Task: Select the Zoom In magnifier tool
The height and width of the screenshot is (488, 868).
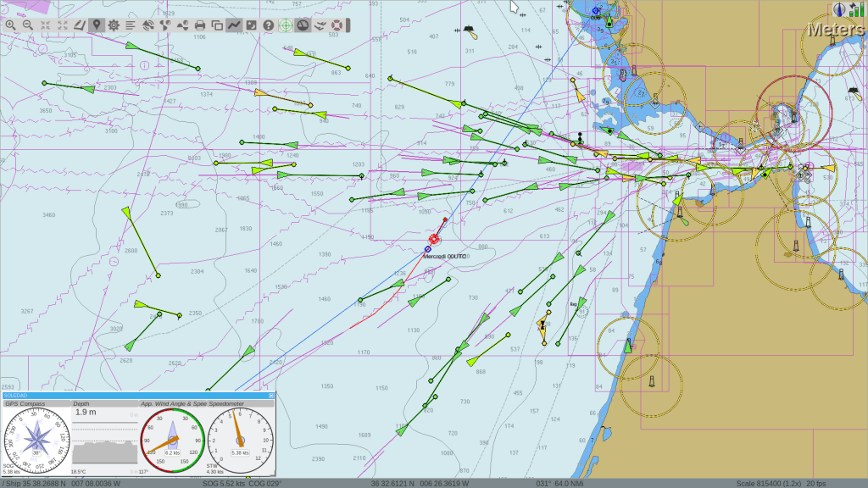Action: point(9,25)
